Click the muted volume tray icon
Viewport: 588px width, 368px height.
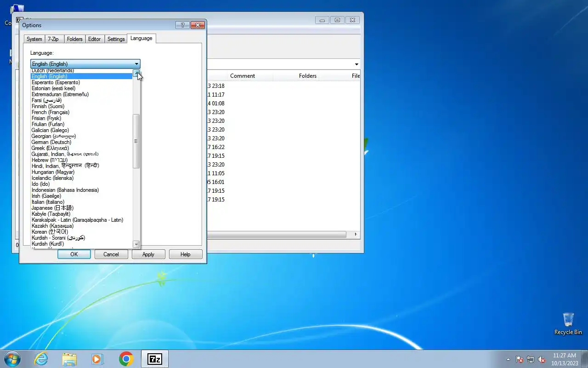click(542, 359)
